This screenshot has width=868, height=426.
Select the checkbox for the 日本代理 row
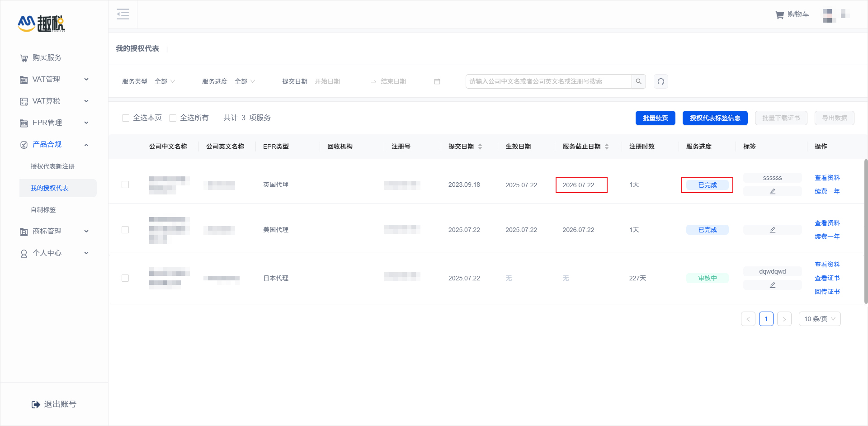pos(126,278)
